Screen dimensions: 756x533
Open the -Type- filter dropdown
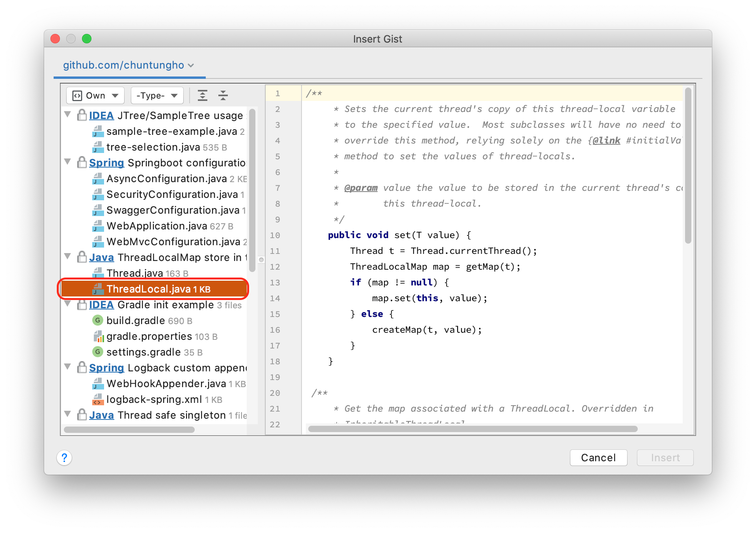point(157,95)
